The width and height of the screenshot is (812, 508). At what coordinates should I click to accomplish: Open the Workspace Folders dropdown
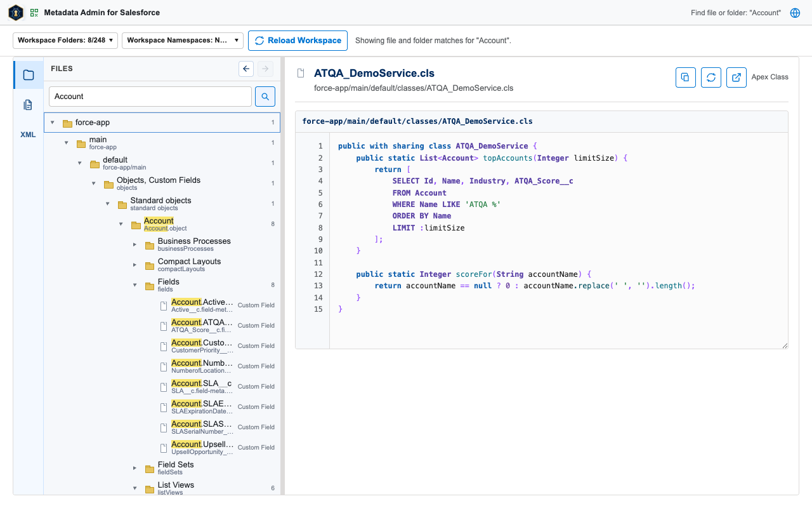click(65, 40)
